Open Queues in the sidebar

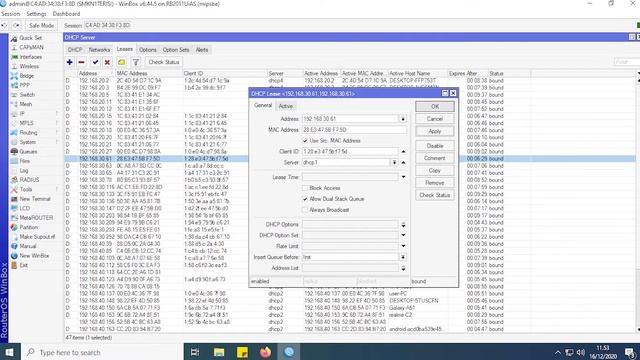click(x=28, y=151)
